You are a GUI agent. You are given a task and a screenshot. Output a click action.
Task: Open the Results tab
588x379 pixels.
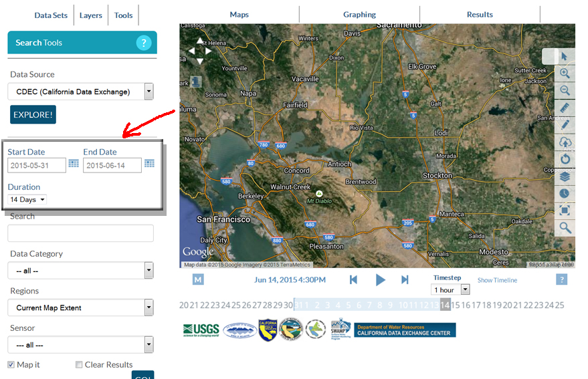coord(480,15)
